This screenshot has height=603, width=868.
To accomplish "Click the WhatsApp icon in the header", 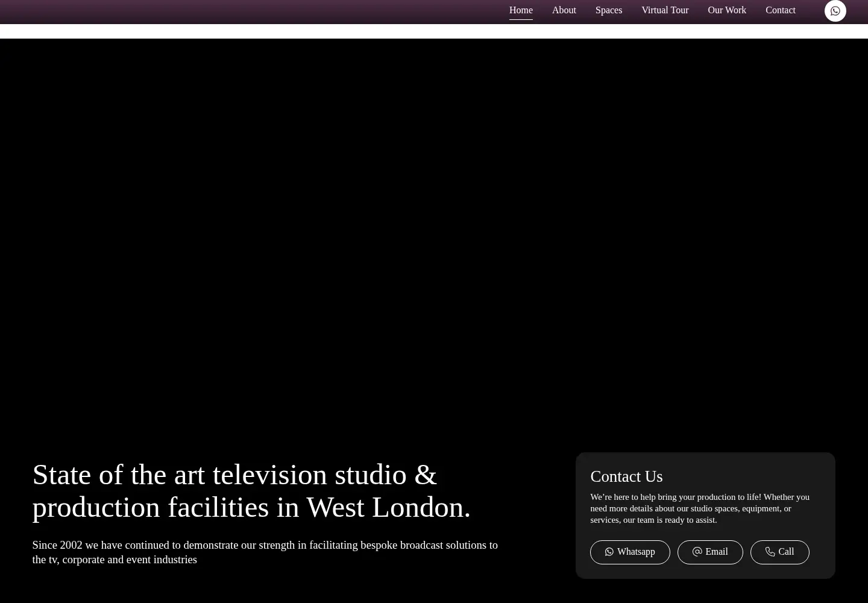I will [x=835, y=11].
